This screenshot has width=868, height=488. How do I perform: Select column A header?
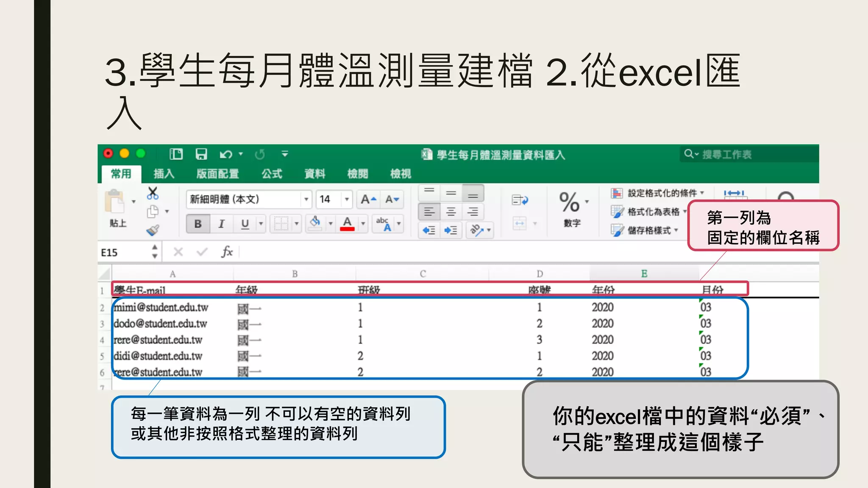click(x=172, y=274)
